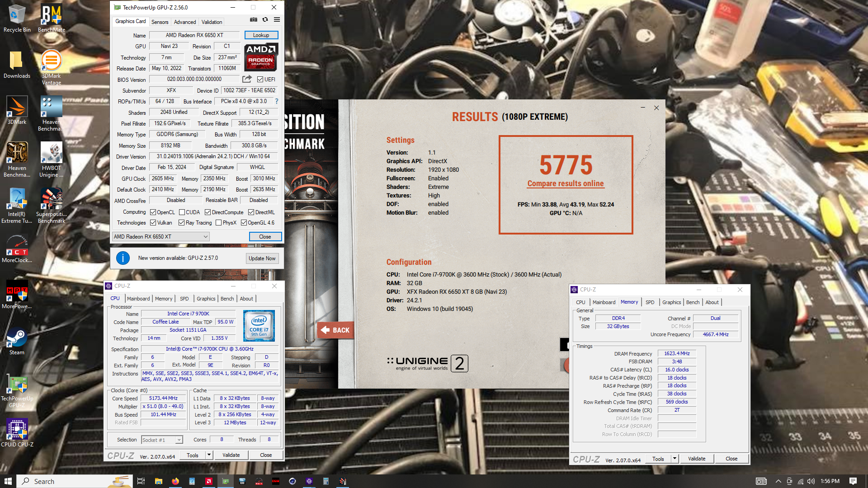
Task: Toggle CUDA checkbox
Action: click(x=182, y=212)
